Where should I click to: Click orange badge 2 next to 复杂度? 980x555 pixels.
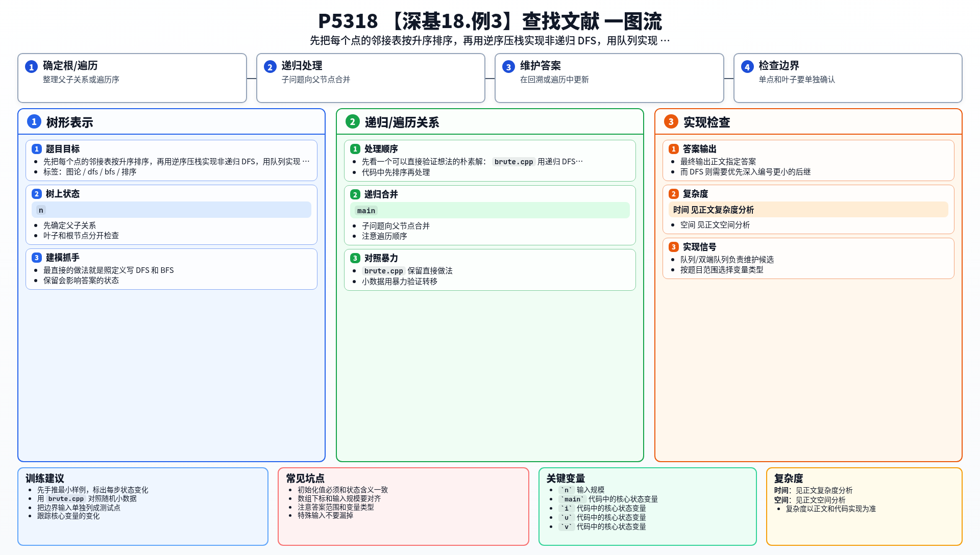click(674, 194)
